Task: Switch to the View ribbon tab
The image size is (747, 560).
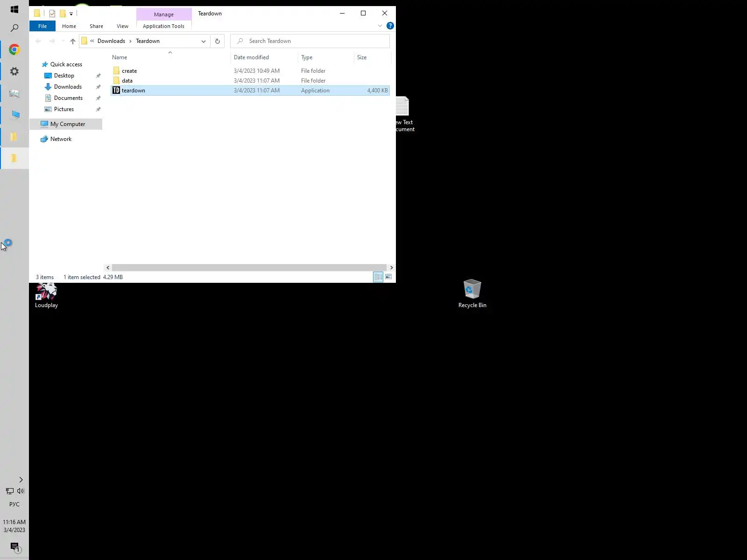Action: [122, 26]
